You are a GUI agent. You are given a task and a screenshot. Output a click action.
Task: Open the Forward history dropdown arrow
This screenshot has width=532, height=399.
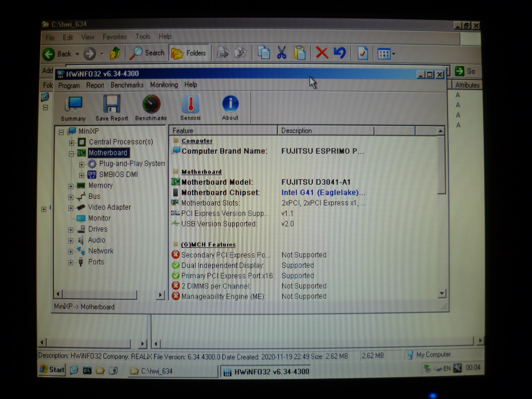pyautogui.click(x=102, y=54)
